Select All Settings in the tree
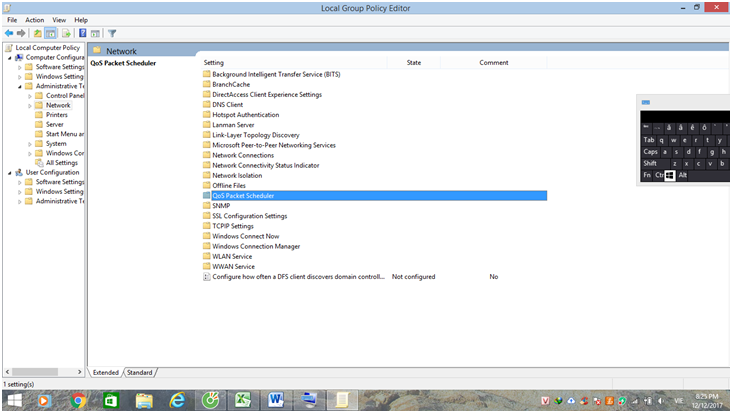 61,162
